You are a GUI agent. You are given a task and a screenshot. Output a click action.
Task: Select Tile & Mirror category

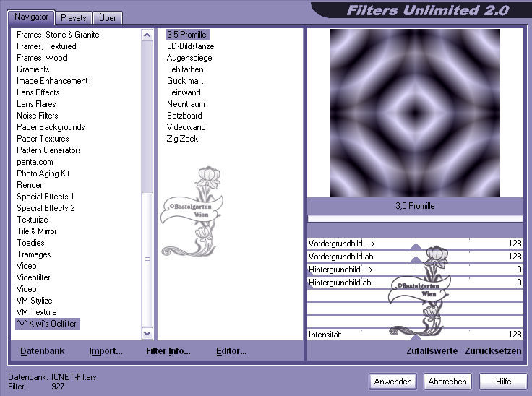point(37,231)
